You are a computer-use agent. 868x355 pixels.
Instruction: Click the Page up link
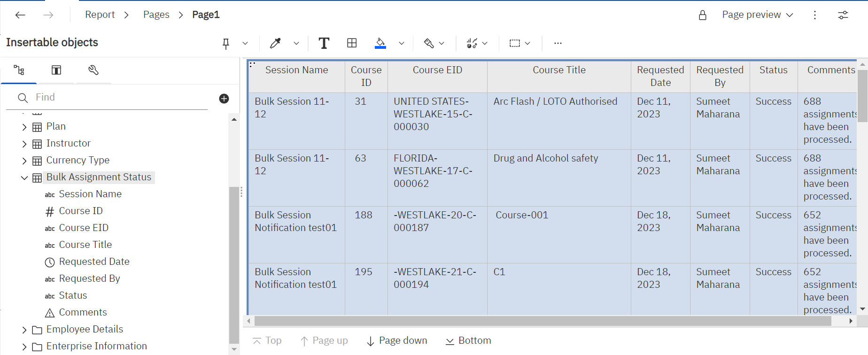324,340
